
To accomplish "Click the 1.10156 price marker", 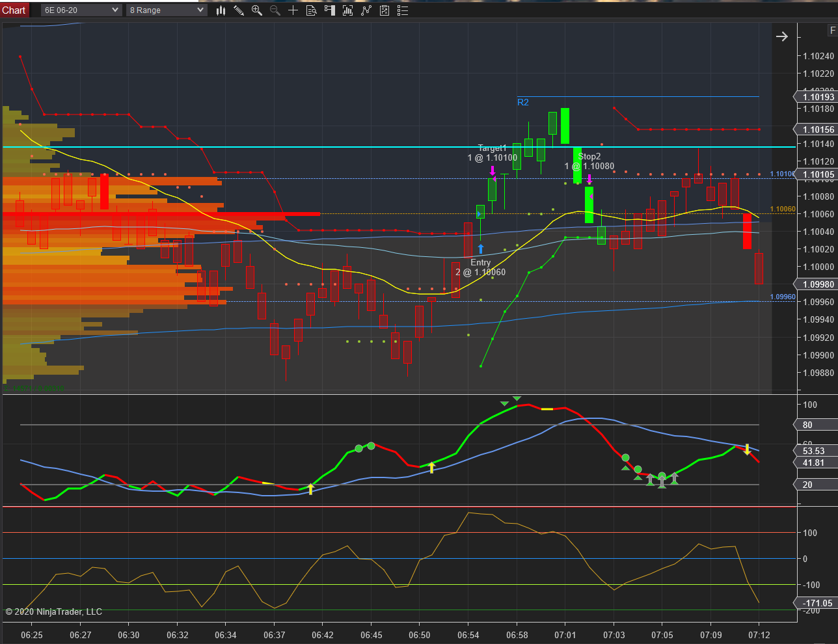I will click(x=817, y=129).
